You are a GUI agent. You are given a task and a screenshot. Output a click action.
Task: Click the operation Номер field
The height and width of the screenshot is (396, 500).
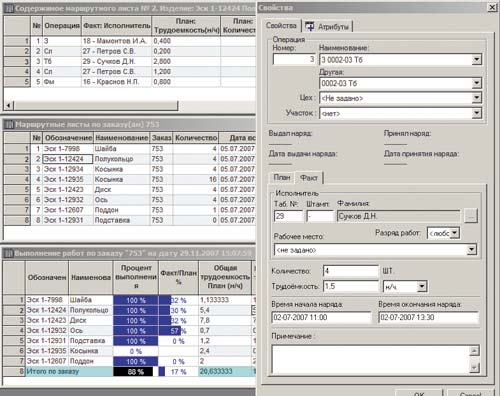294,59
